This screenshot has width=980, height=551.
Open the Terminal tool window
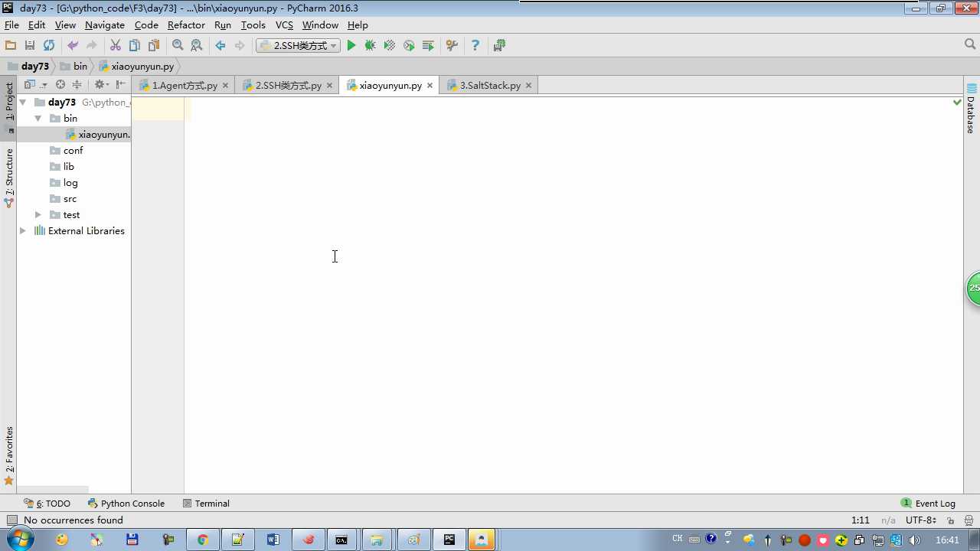click(x=207, y=504)
